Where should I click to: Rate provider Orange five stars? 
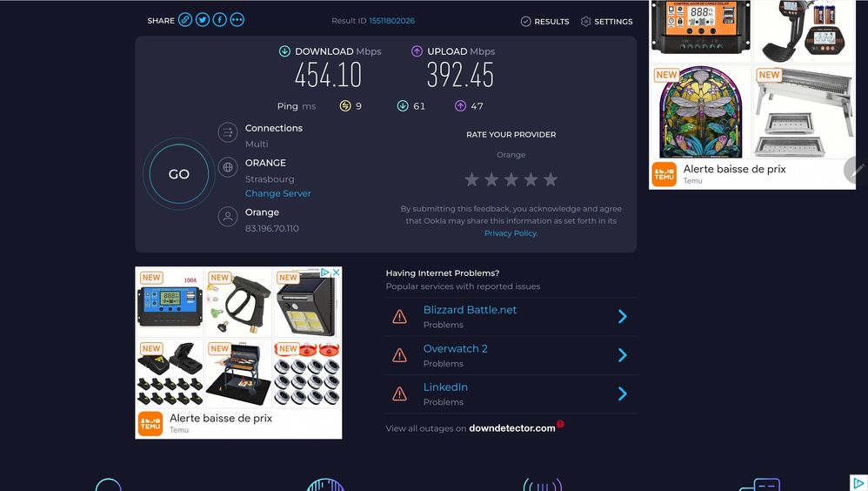tap(551, 179)
